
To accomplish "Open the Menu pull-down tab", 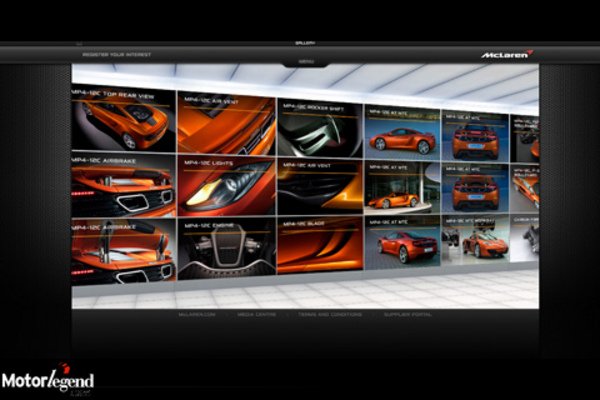I will (x=306, y=62).
